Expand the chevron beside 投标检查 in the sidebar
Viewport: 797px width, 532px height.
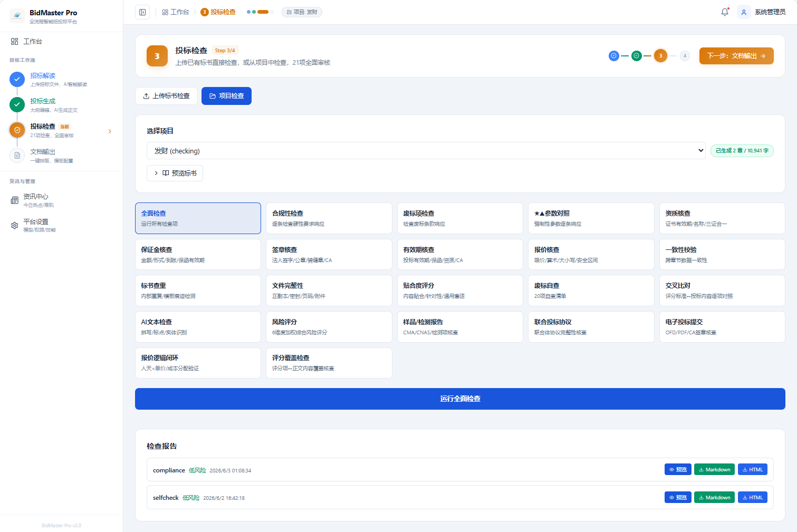[110, 131]
